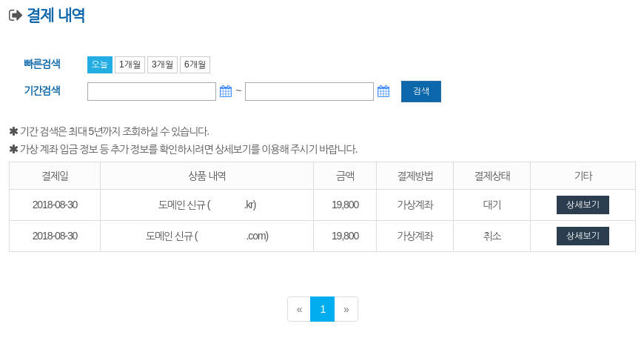Select page 1 in pagination
This screenshot has width=644, height=338.
point(323,309)
